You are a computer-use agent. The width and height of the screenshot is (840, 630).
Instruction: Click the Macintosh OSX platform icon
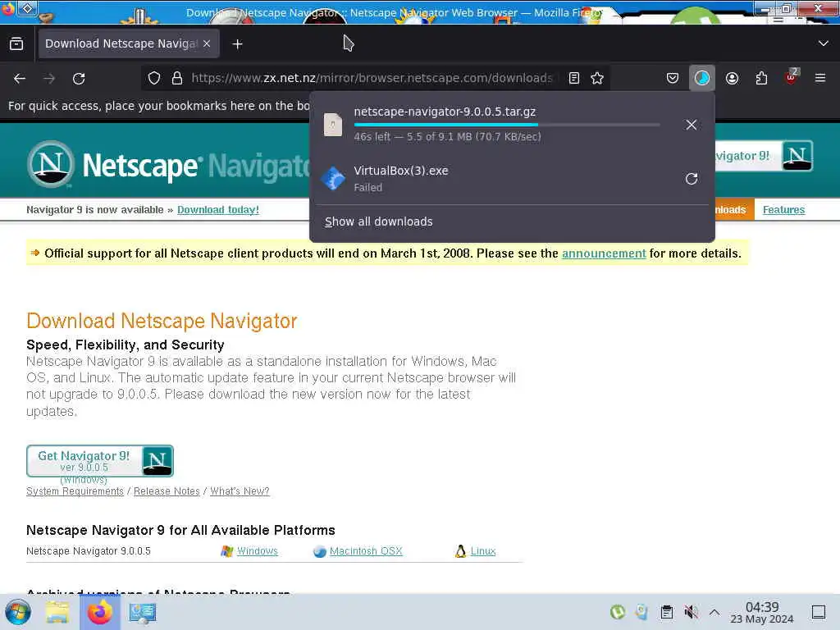(320, 552)
